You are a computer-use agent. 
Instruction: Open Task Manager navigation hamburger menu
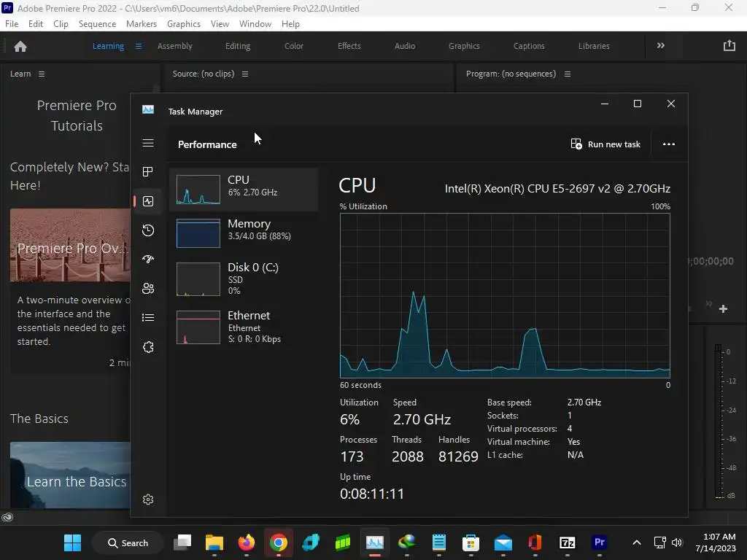click(147, 144)
